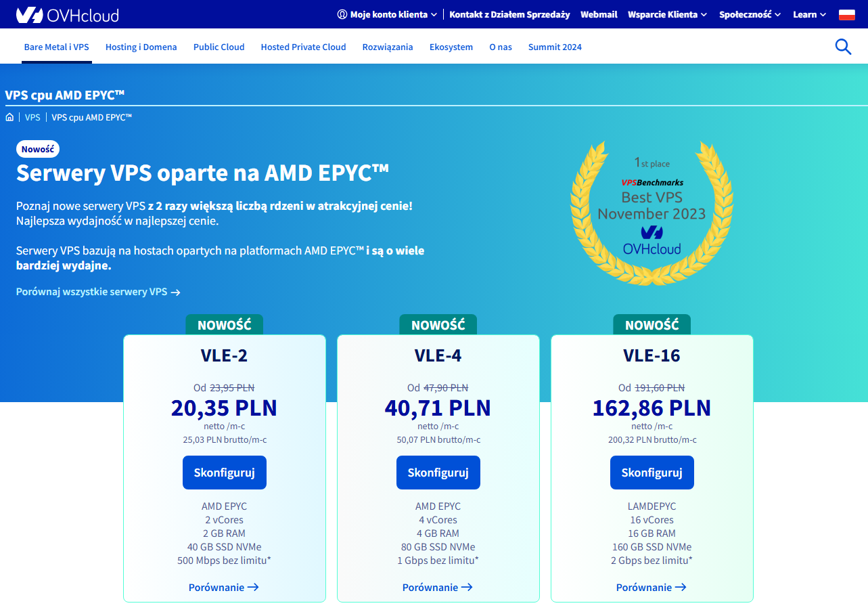
Task: Click VPS cpu AMD EPYC breadcrumb
Action: pyautogui.click(x=92, y=117)
